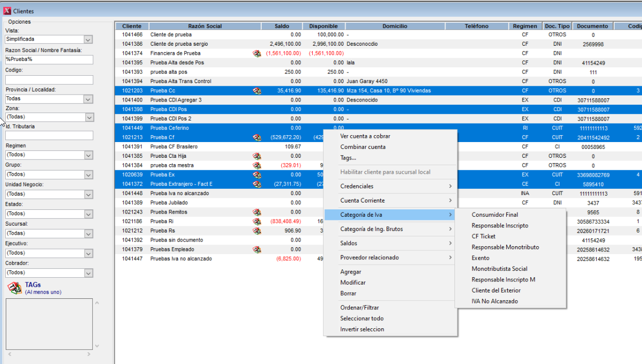This screenshot has height=364, width=642.
Task: Click tag icon on Prueba Cc row
Action: coord(257,90)
